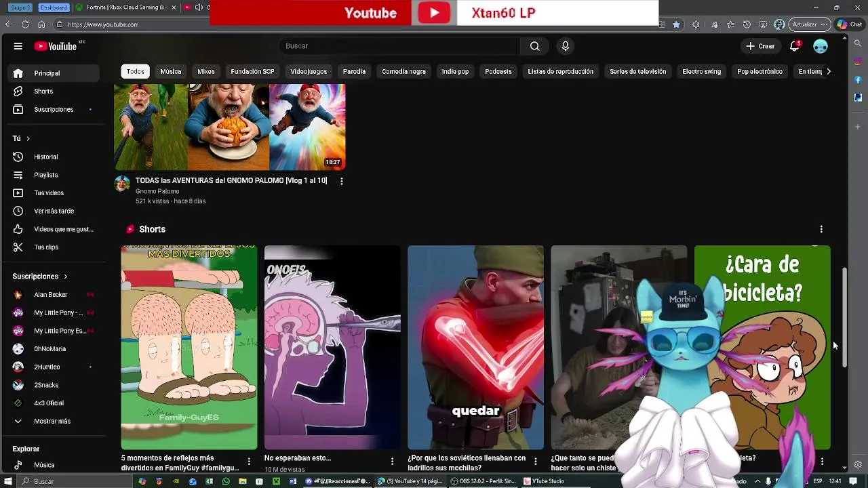Image resolution: width=868 pixels, height=488 pixels.
Task: Go to browser home page icon
Action: click(x=41, y=24)
